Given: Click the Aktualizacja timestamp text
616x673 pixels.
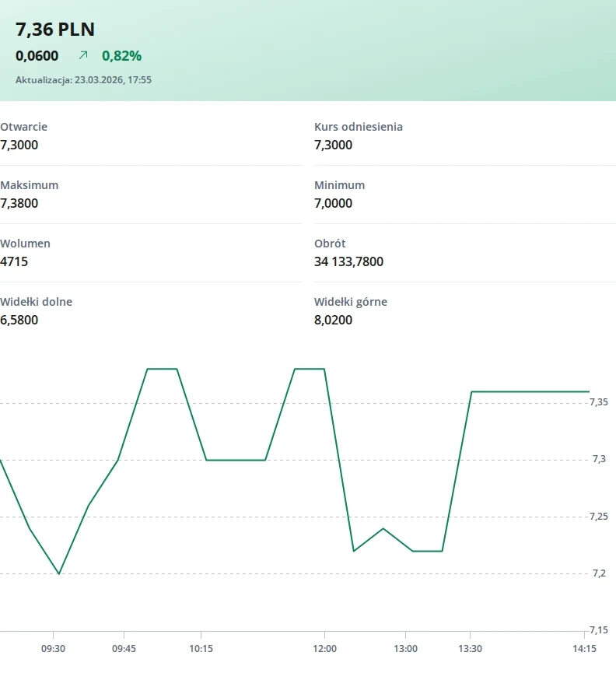Looking at the screenshot, I should point(83,79).
